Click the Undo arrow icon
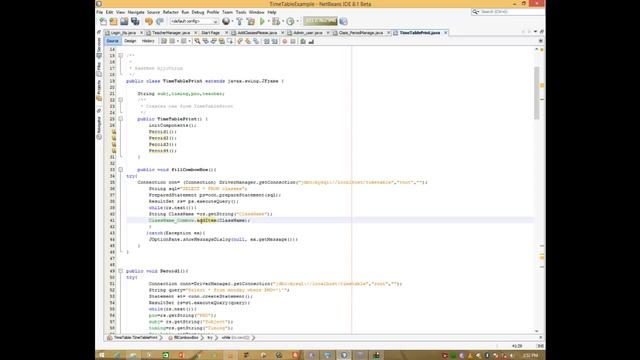The image size is (640, 360). [149, 21]
